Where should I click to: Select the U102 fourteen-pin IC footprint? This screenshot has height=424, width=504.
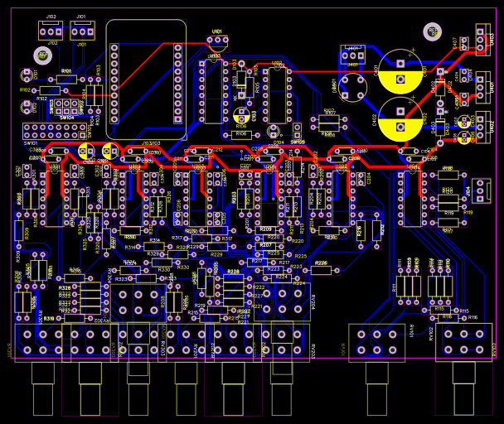(x=277, y=95)
